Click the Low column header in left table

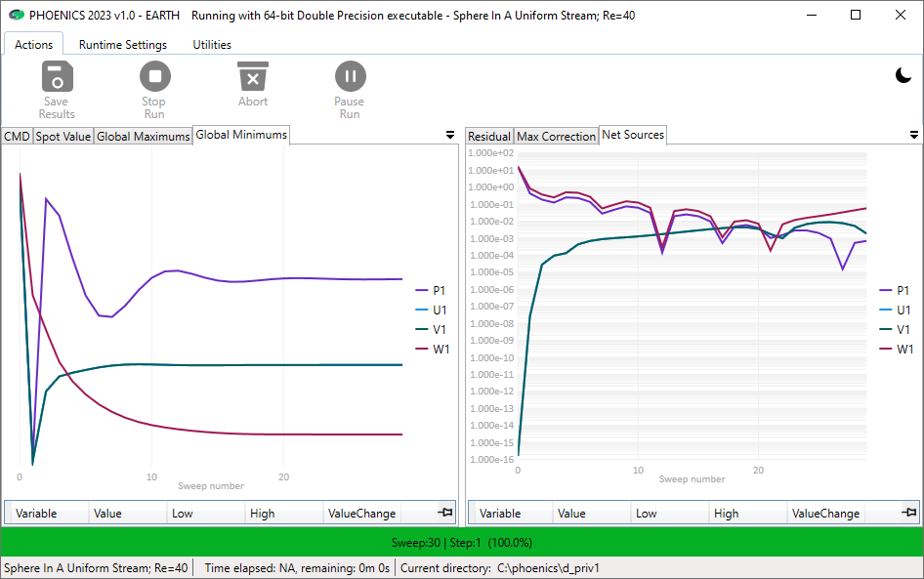[206, 513]
